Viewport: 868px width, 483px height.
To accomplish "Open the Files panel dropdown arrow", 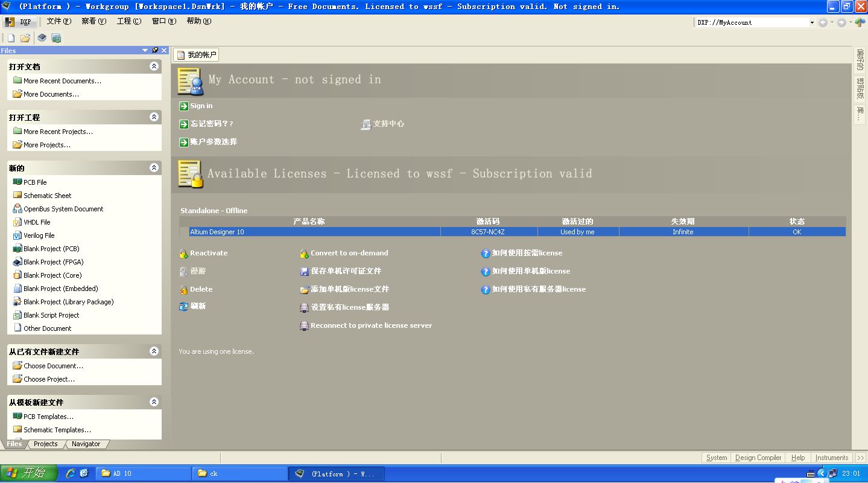I will [x=145, y=51].
